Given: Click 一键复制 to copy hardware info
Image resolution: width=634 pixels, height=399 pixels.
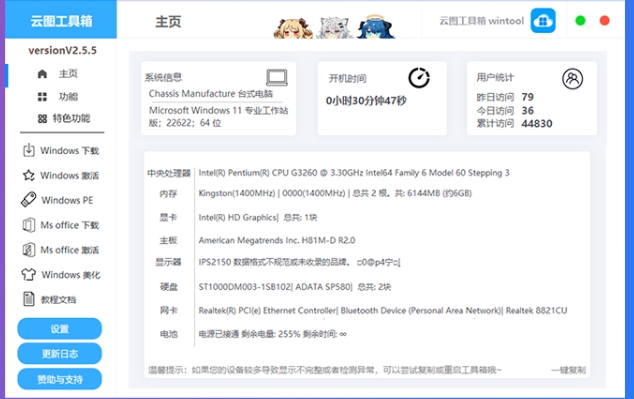Looking at the screenshot, I should click(x=568, y=370).
